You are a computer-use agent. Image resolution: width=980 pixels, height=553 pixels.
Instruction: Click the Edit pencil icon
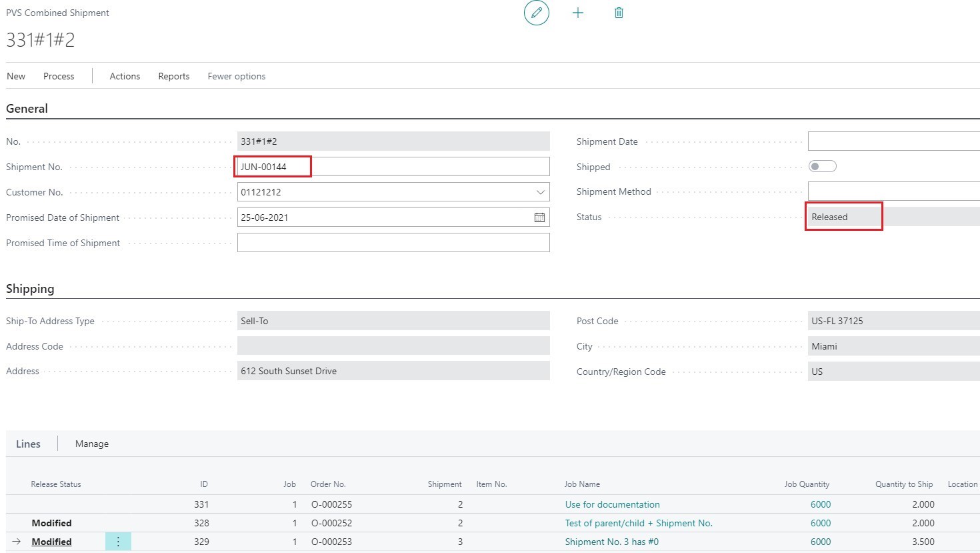point(537,13)
